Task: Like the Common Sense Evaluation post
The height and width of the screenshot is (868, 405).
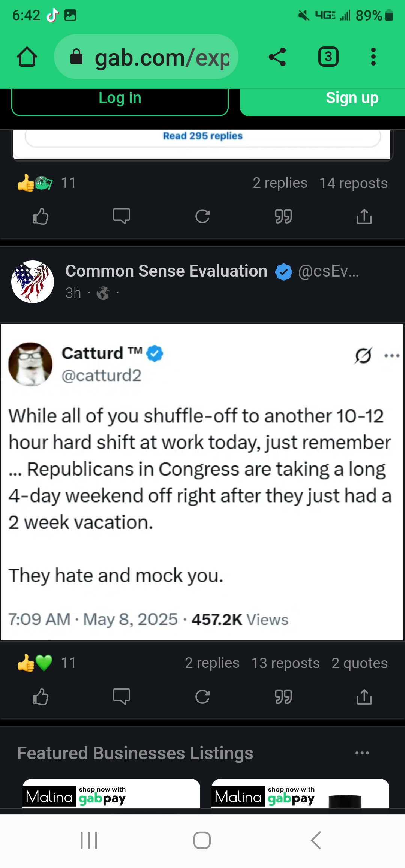Action: (40, 697)
